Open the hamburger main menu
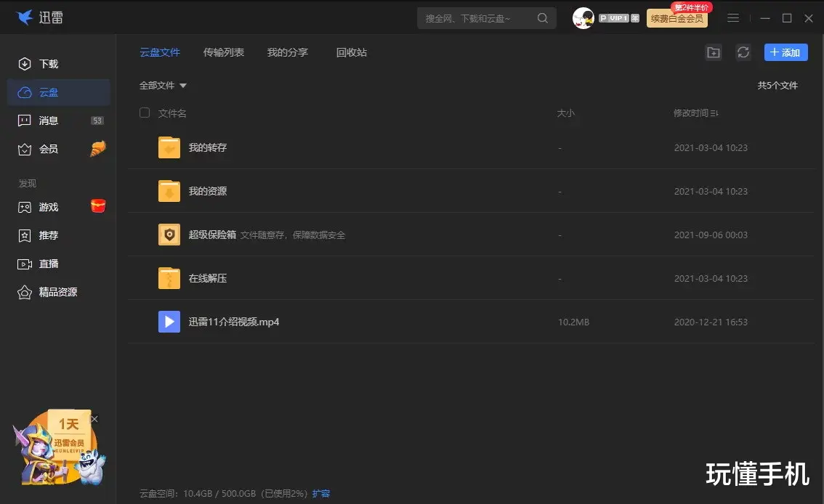 (733, 18)
